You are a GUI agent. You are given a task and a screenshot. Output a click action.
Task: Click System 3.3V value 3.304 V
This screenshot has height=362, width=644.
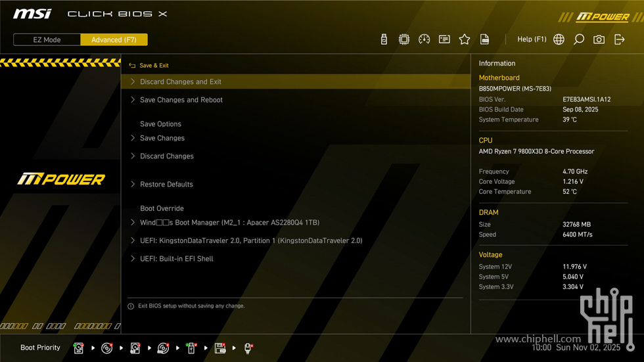tap(573, 287)
